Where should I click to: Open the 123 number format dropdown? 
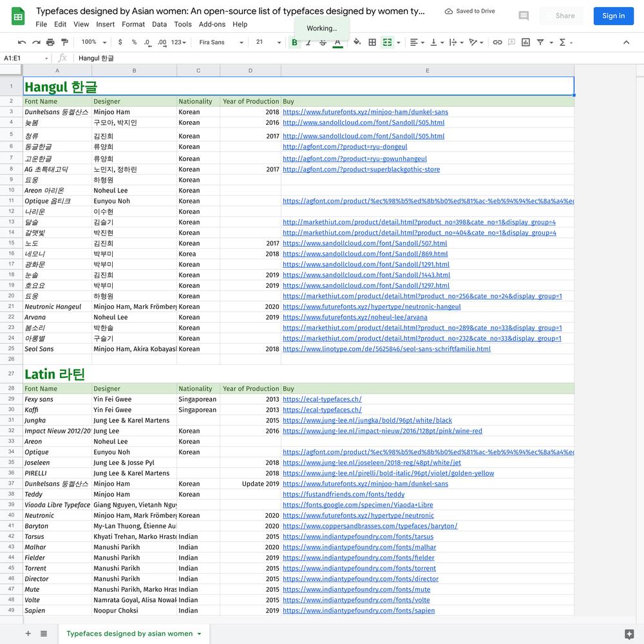click(178, 43)
